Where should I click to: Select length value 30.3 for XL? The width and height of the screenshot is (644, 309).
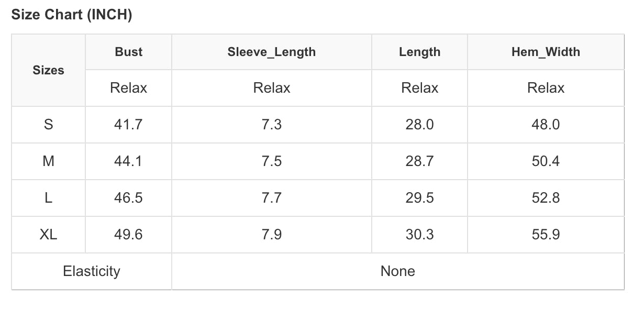pyautogui.click(x=419, y=235)
